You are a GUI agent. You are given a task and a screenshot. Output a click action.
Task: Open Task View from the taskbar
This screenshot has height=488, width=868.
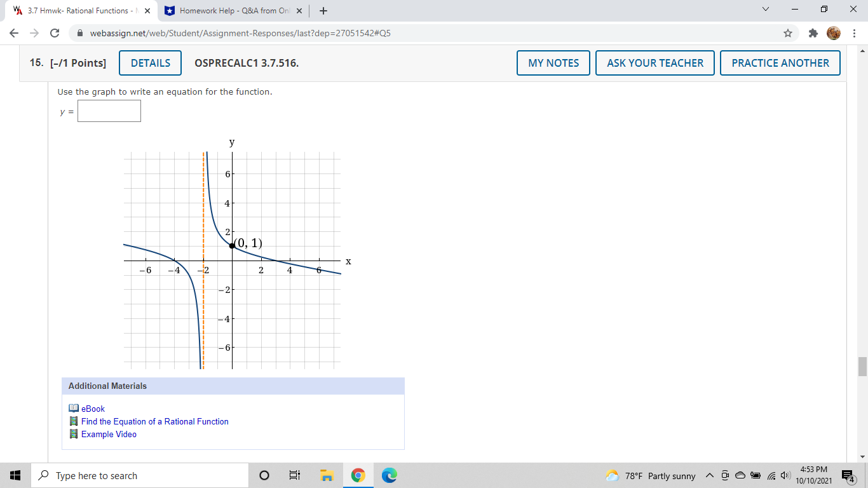coord(294,475)
